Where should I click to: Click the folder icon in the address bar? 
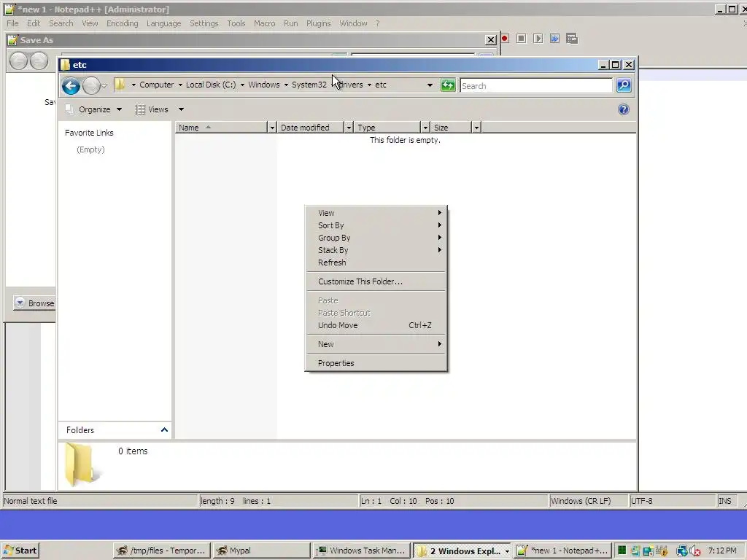click(120, 85)
